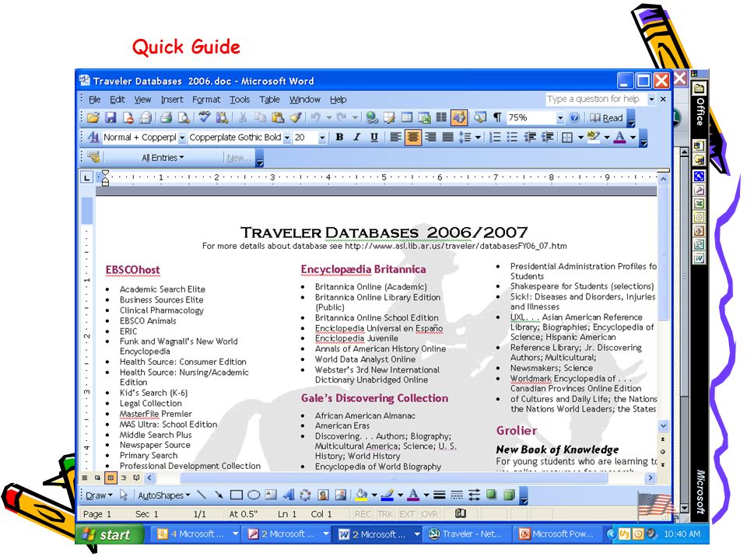Select the Format Painter brush icon
This screenshot has height=560, width=747.
pos(296,117)
